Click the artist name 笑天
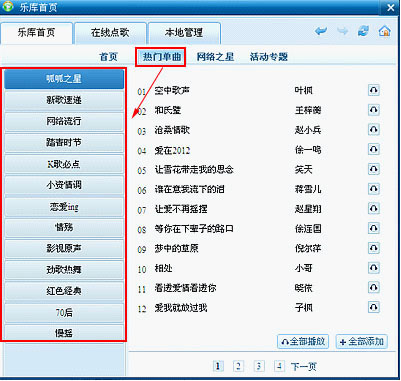The width and height of the screenshot is (401, 381). click(x=304, y=170)
